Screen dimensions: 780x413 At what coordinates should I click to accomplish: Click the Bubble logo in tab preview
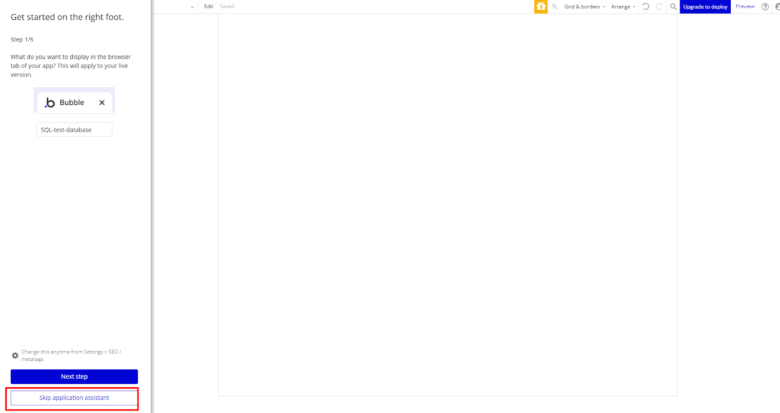pyautogui.click(x=50, y=102)
